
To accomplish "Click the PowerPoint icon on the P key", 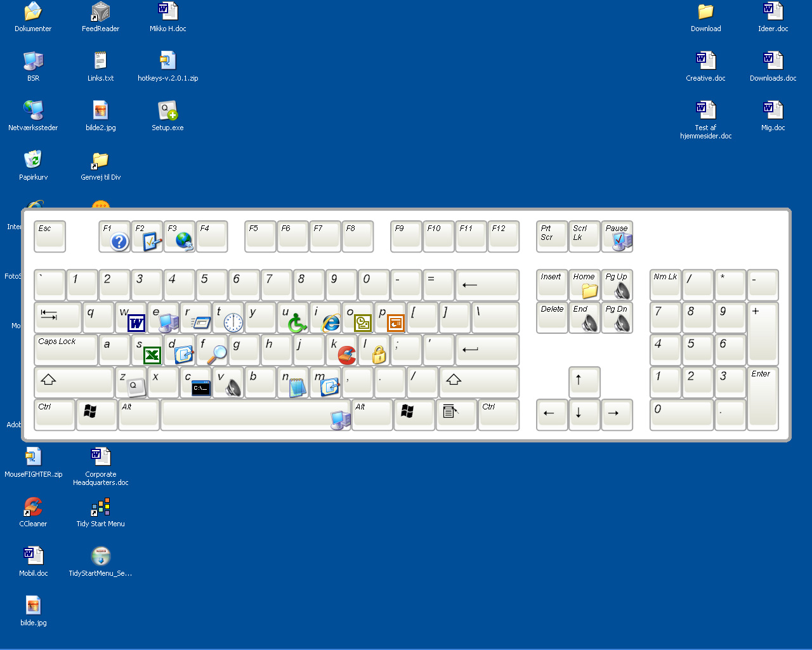I will point(396,323).
